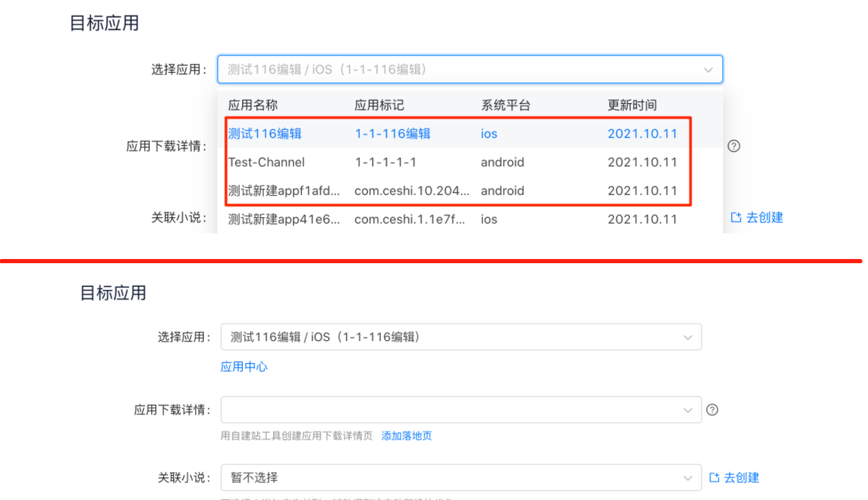Screen dimensions: 868x500
Task: Click the arrow icon on lower 应用下载详情 box
Action: pyautogui.click(x=687, y=410)
